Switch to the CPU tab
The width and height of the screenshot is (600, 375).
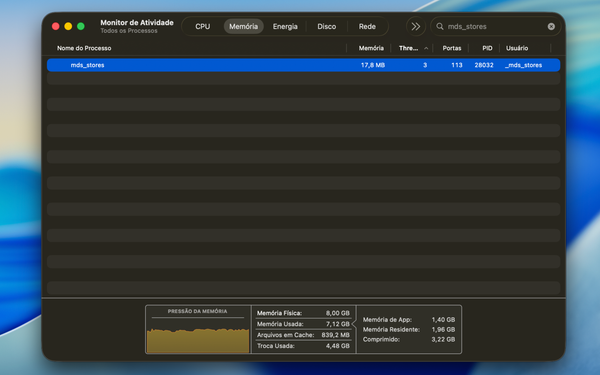tap(202, 26)
